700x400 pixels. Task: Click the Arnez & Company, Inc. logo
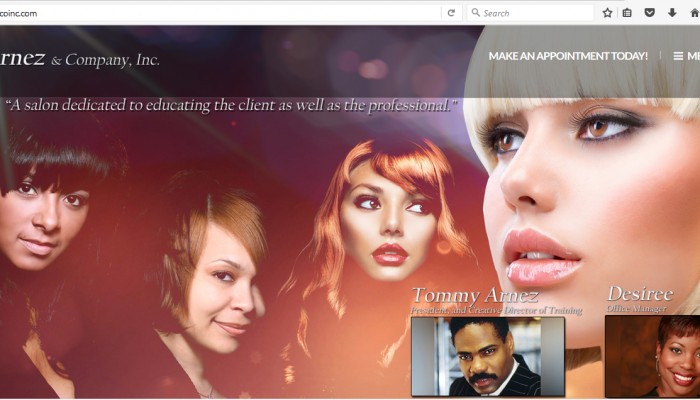pos(79,59)
